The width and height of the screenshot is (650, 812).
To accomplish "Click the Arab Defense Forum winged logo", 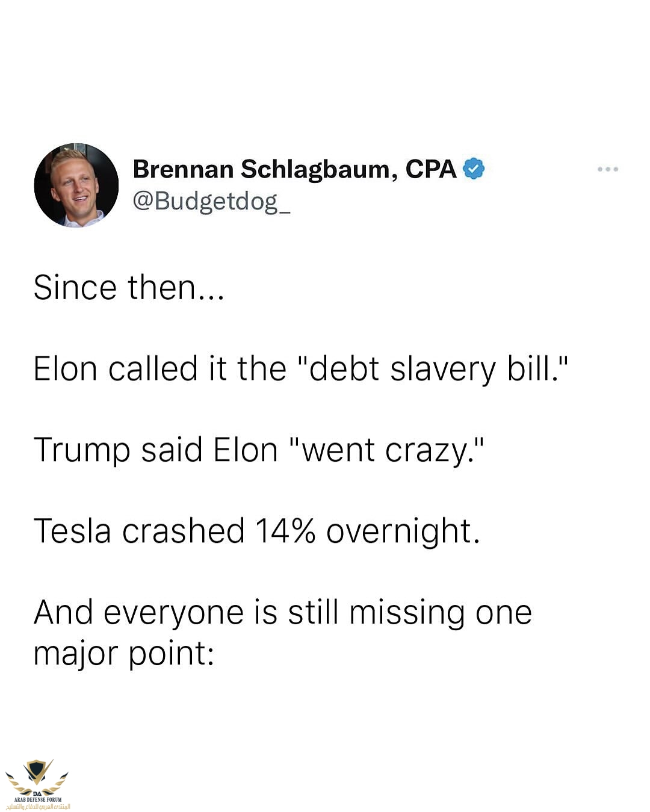I will coord(37,775).
